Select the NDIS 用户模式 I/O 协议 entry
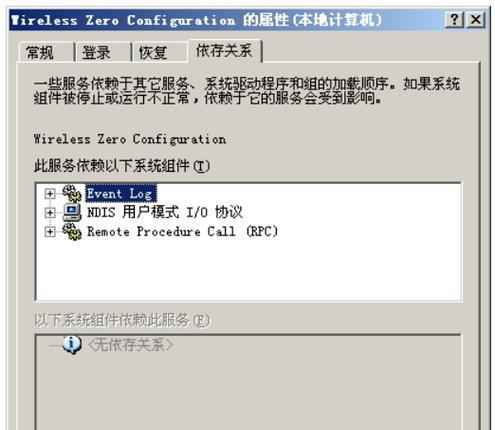Viewport: 495px width, 430px height. tap(165, 212)
